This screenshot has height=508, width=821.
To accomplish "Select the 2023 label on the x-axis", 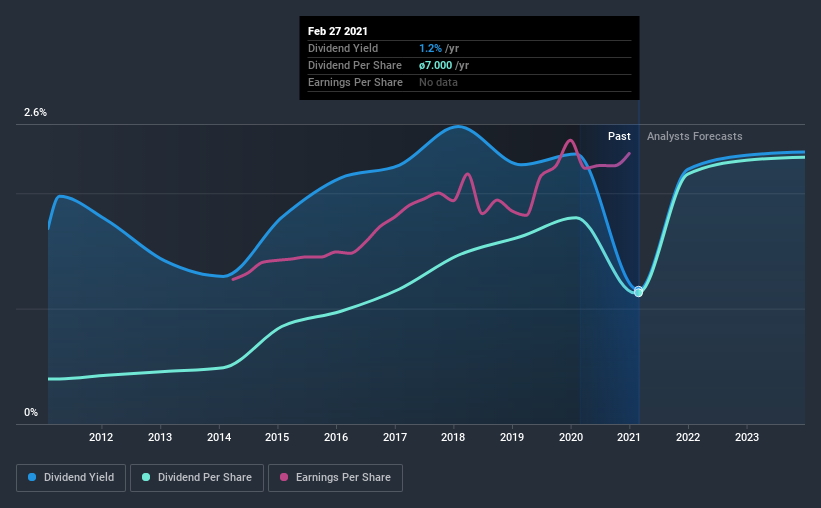I will [x=747, y=437].
